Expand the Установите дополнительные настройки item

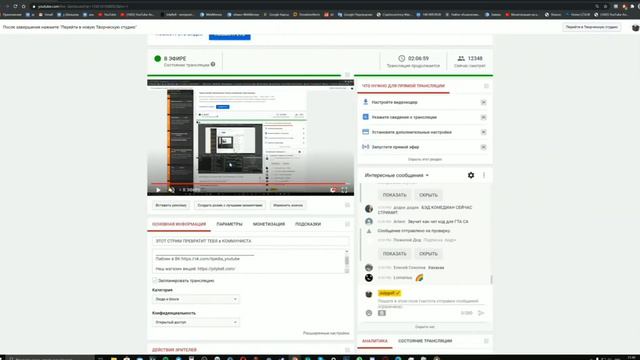483,132
